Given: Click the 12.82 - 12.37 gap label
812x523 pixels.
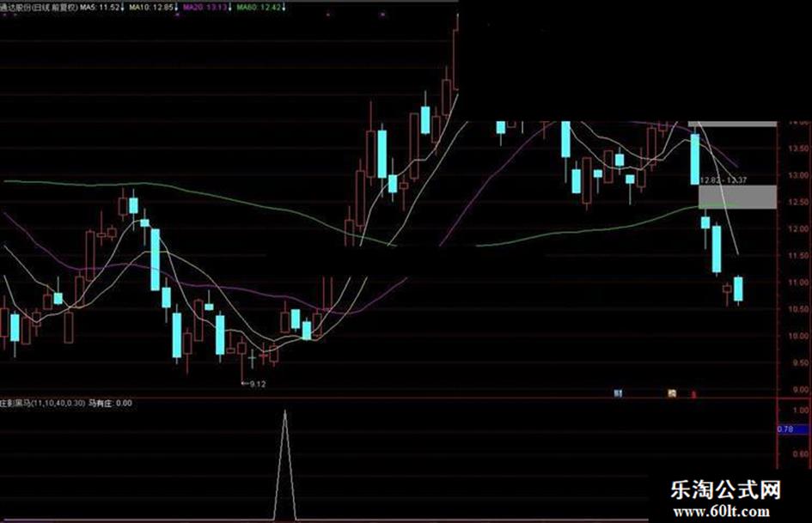Looking at the screenshot, I should pyautogui.click(x=723, y=180).
